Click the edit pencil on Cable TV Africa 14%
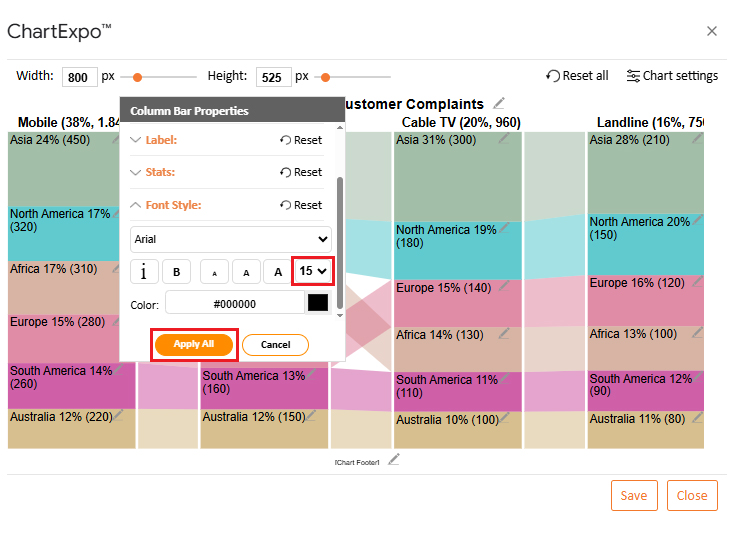The image size is (737, 533). click(504, 334)
